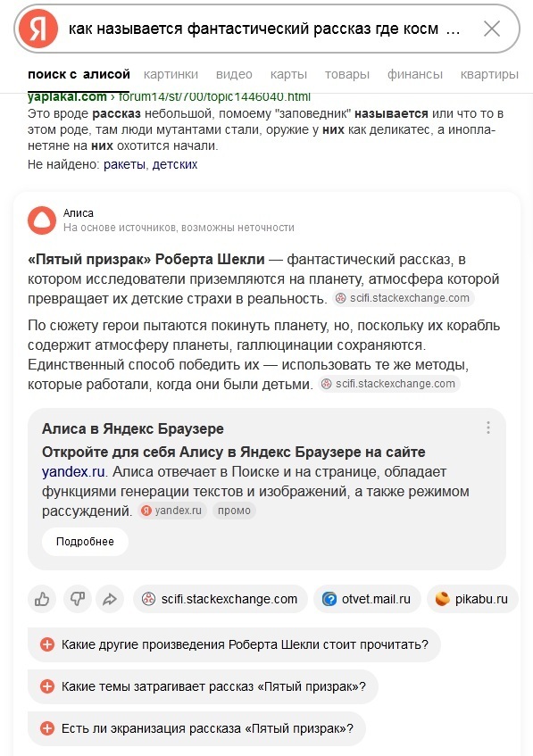Image resolution: width=533 pixels, height=756 pixels.
Task: Click the pikabu.ru source icon
Action: [x=445, y=598]
